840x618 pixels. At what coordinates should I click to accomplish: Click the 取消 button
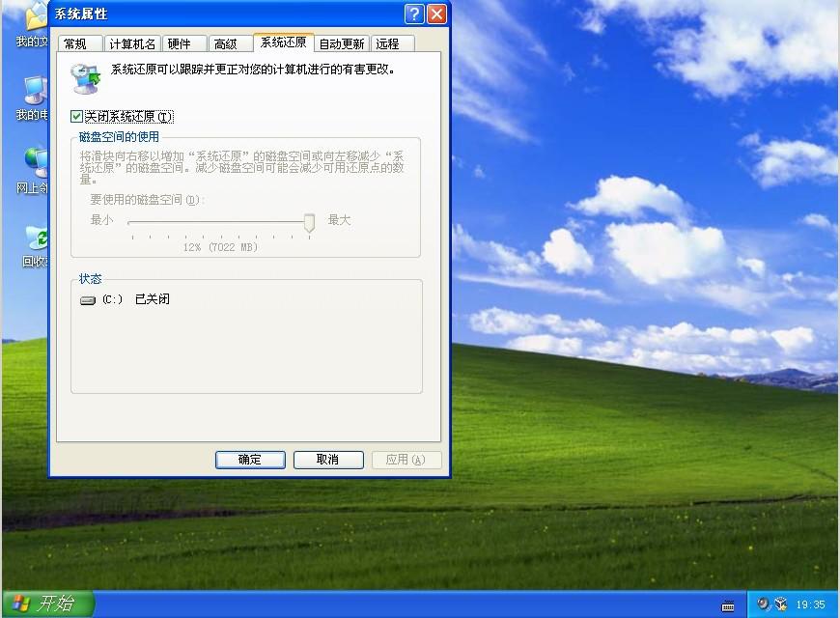coord(328,460)
